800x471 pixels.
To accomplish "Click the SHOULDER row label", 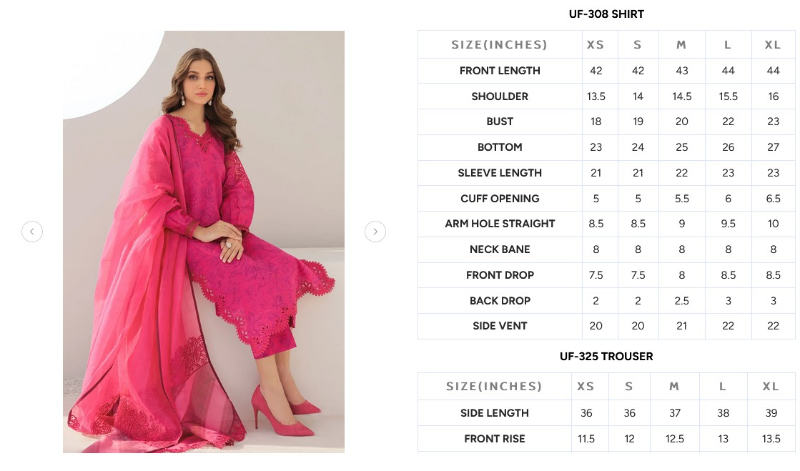I will click(x=499, y=96).
